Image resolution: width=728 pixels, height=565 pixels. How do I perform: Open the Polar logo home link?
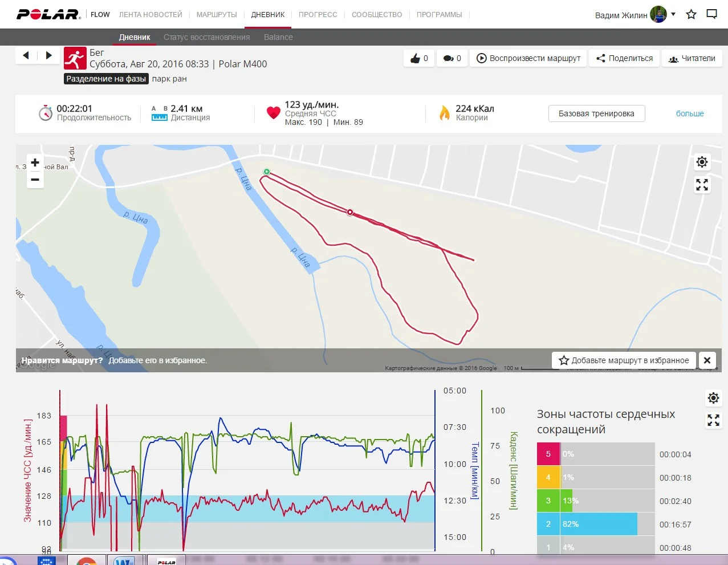tap(49, 14)
